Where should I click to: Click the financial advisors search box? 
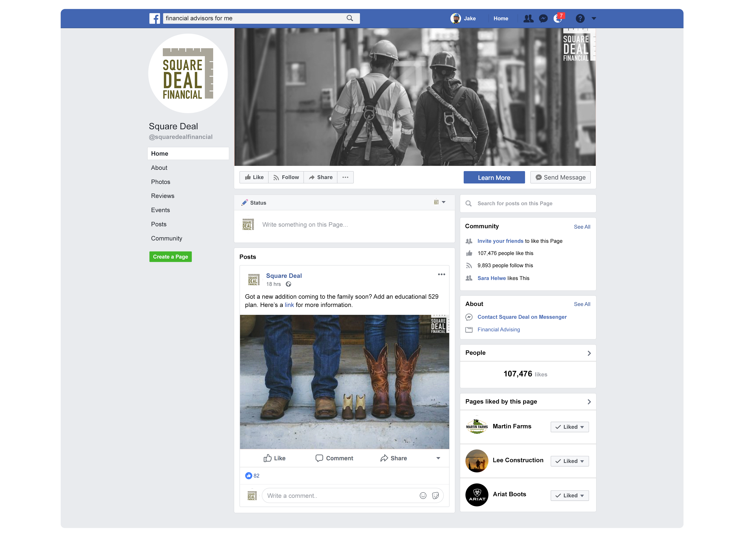coord(261,18)
